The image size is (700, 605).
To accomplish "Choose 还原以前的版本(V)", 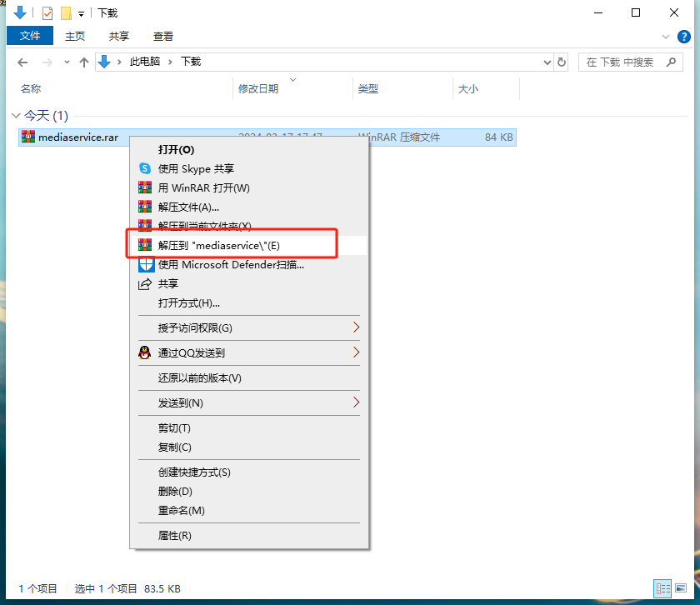I will click(x=249, y=378).
